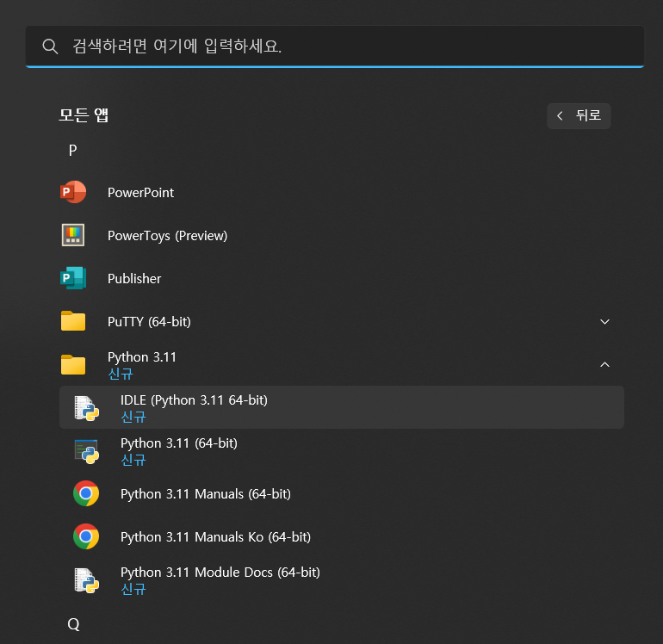
Task: Click 신규 badge under Python 3.11 (64-bit)
Action: [x=133, y=460]
